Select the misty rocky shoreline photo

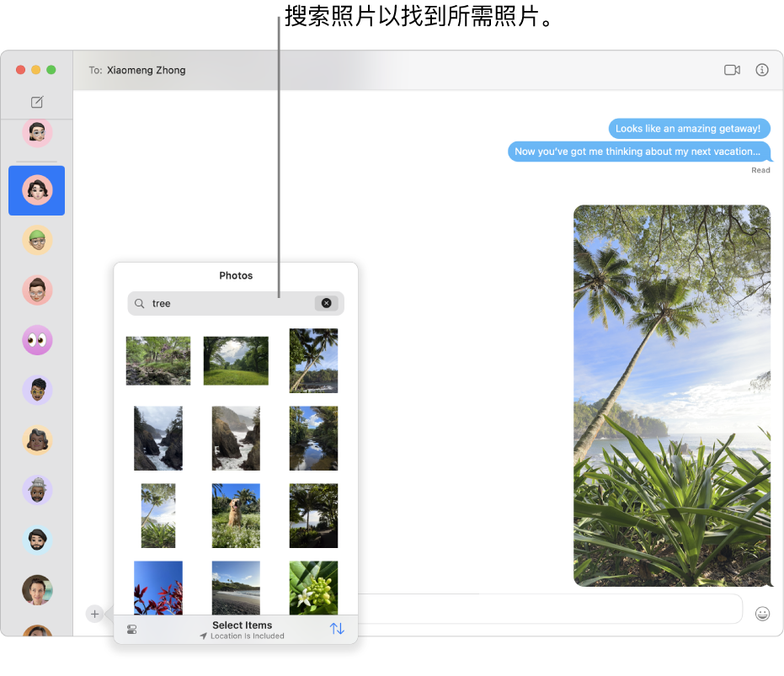click(x=236, y=438)
